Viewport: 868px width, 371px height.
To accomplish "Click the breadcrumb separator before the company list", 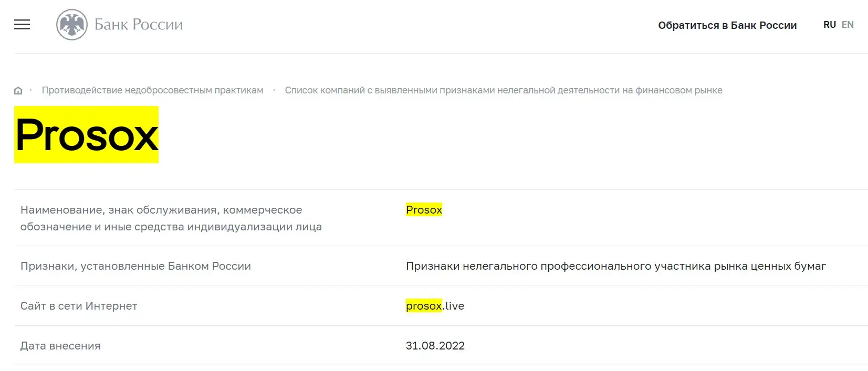I will pos(274,90).
